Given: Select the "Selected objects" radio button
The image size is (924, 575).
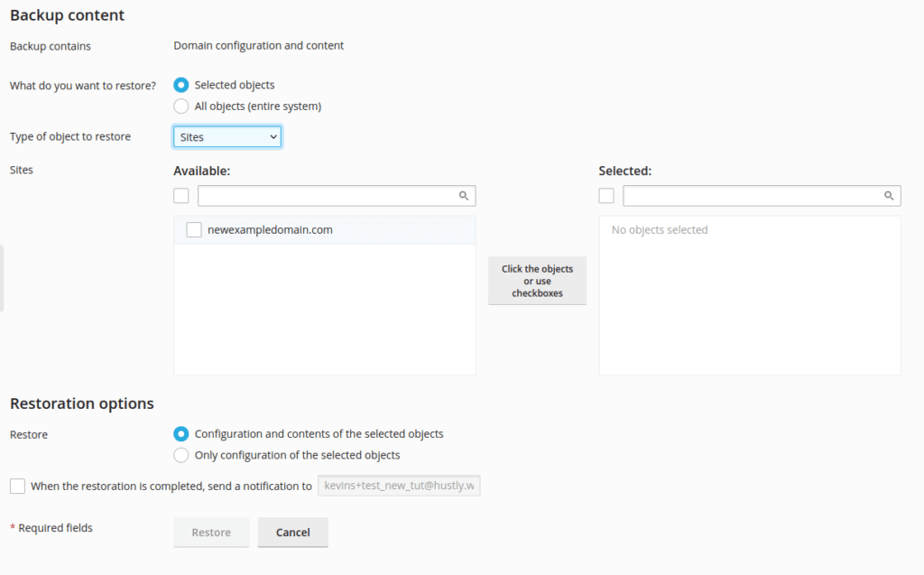Looking at the screenshot, I should (x=180, y=84).
